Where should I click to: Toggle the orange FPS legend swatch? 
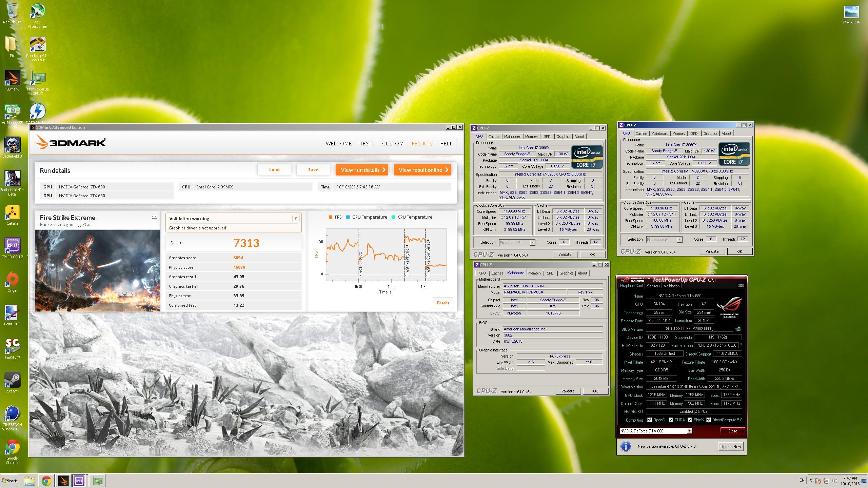click(x=330, y=217)
